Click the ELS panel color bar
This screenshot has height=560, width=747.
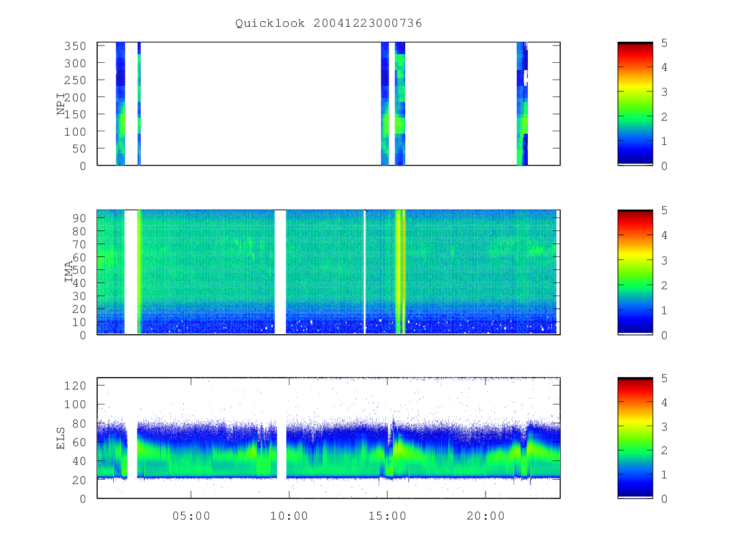[635, 438]
